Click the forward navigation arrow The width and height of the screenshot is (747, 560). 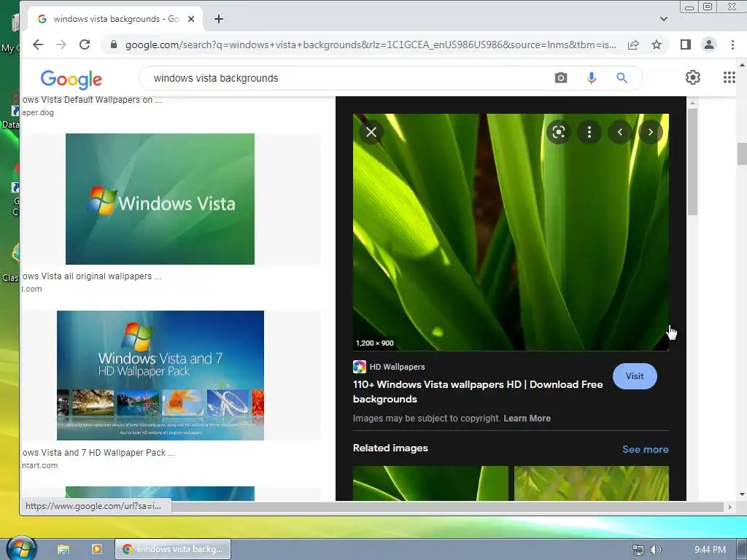coord(61,44)
